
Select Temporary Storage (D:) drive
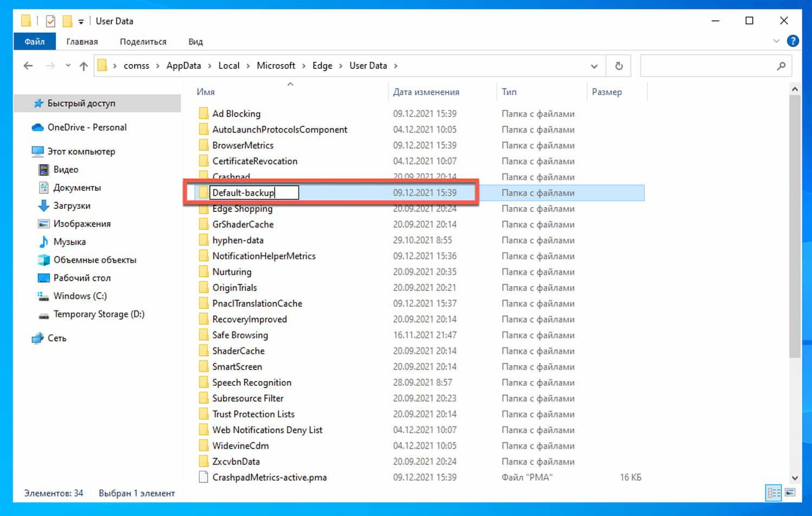tap(99, 314)
